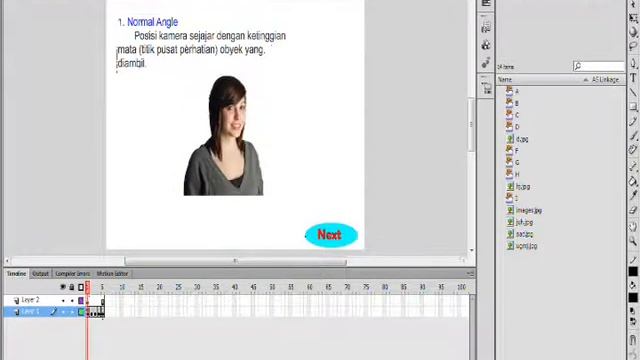Open the Stroke color swatch

[x=633, y=271]
